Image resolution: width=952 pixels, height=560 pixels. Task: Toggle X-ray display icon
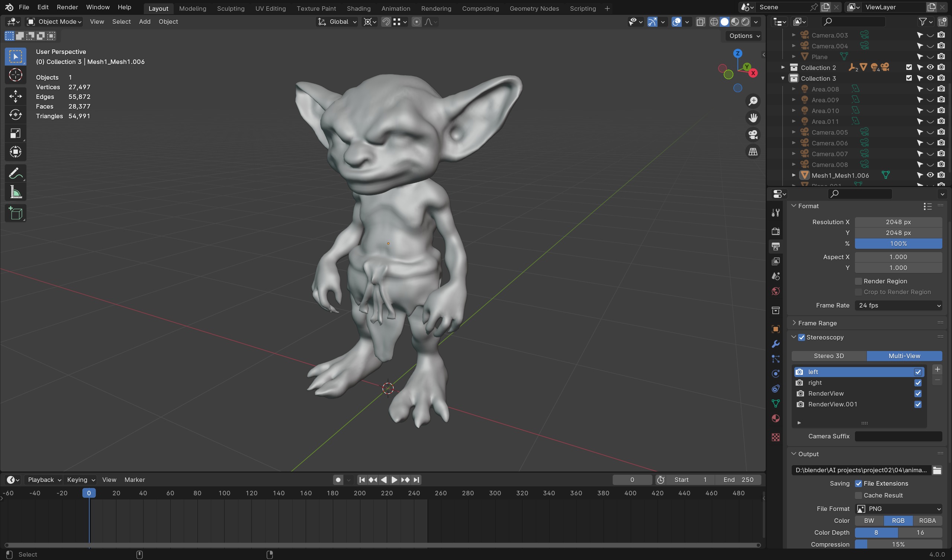[700, 22]
